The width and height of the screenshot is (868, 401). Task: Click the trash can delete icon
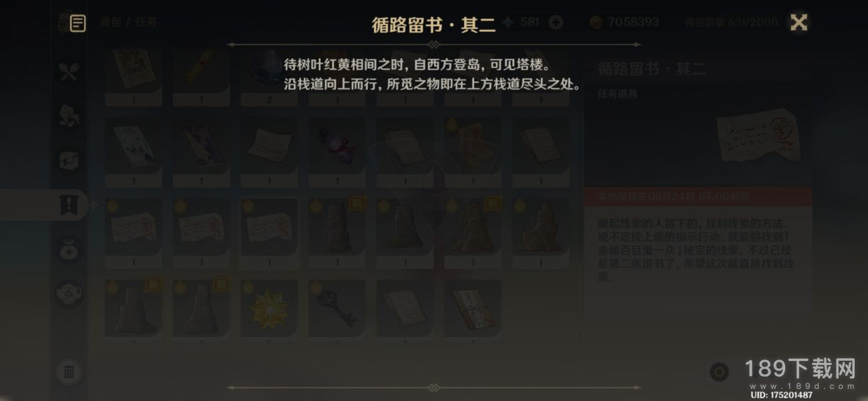(69, 372)
